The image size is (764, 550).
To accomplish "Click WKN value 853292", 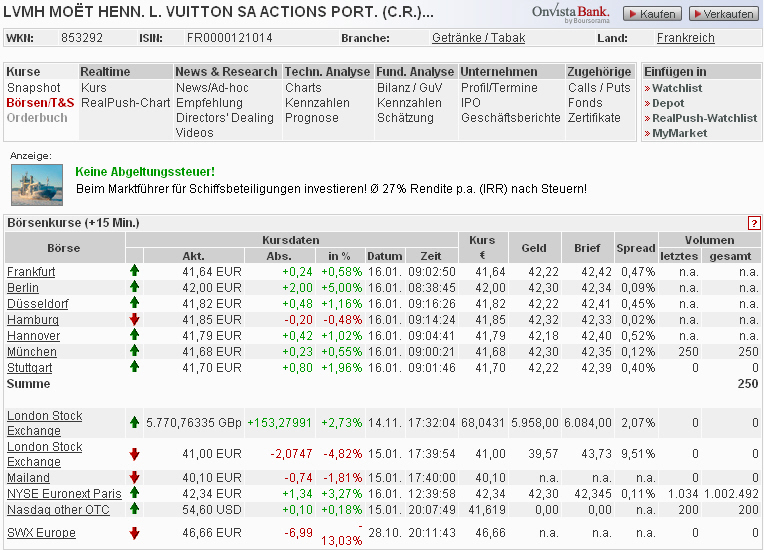I will tap(82, 38).
